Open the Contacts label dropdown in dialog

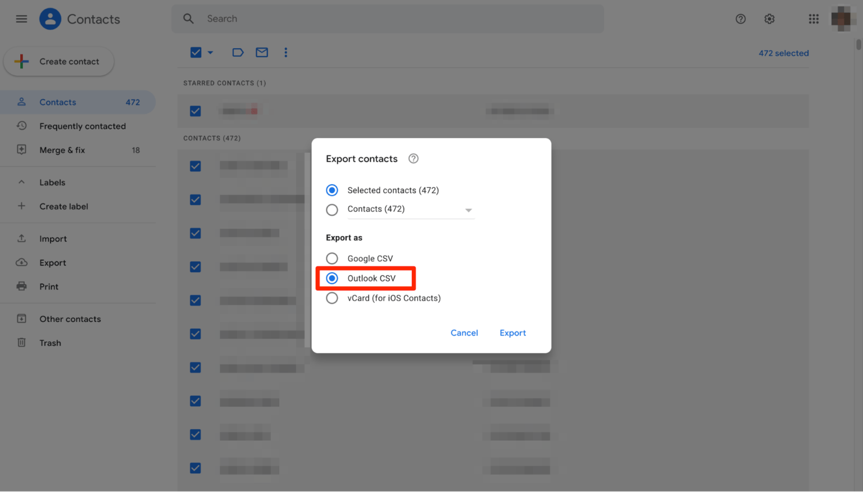pyautogui.click(x=468, y=210)
